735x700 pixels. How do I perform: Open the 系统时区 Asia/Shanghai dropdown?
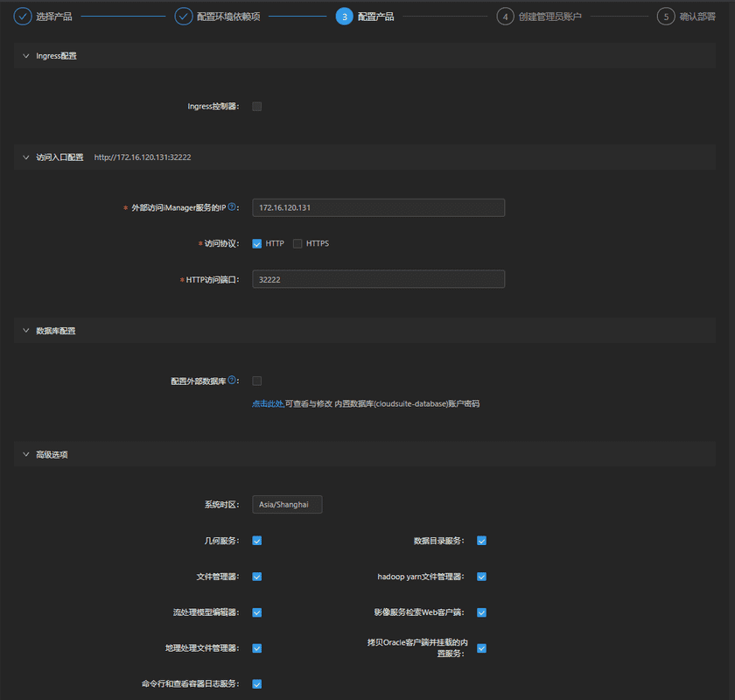click(287, 505)
